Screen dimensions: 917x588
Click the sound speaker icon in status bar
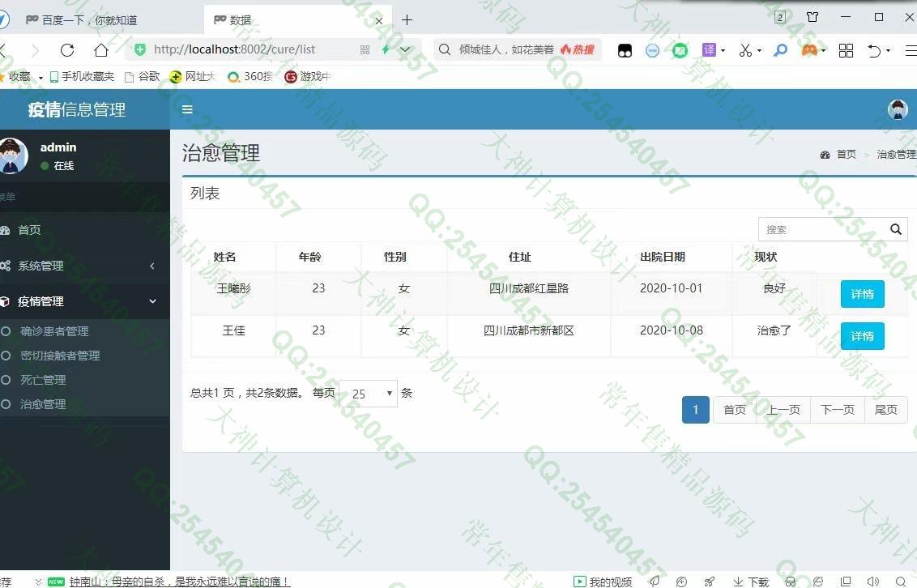tap(872, 582)
